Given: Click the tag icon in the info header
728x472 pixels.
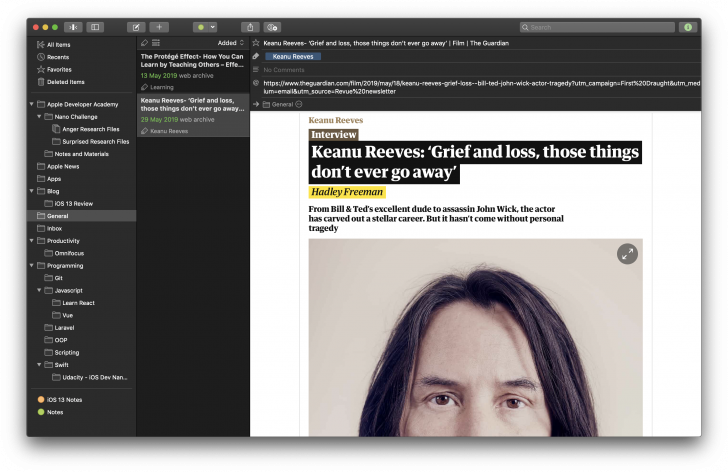Looking at the screenshot, I should 256,56.
